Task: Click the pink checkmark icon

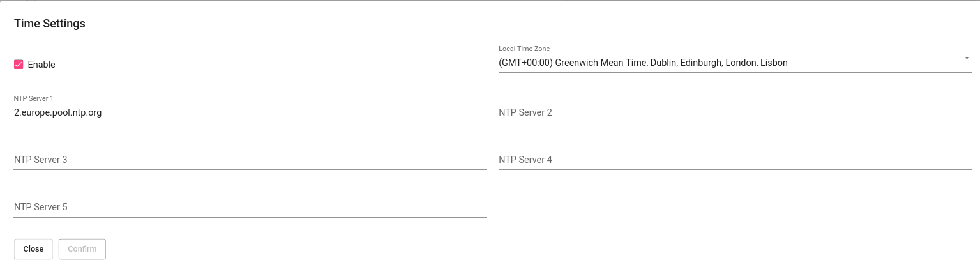Action: (x=19, y=65)
